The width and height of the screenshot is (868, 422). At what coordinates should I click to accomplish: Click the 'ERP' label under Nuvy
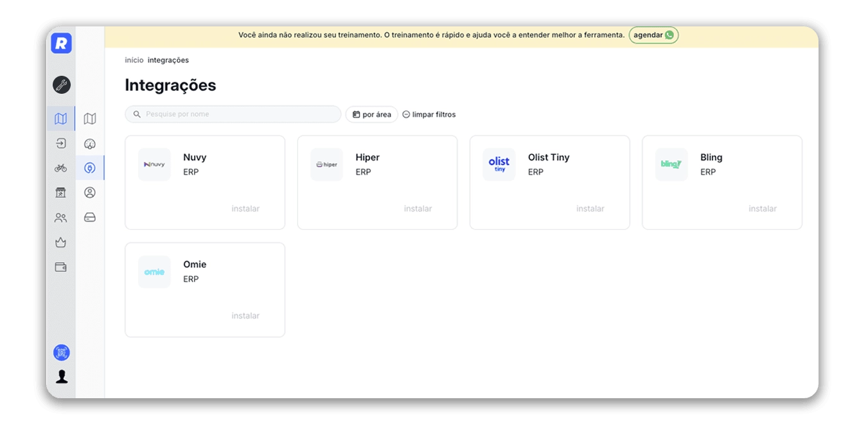pos(191,172)
